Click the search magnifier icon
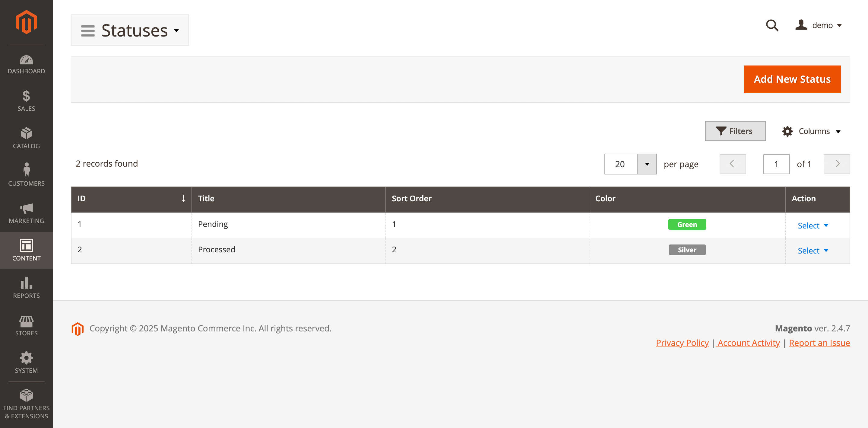The width and height of the screenshot is (868, 428). [771, 26]
